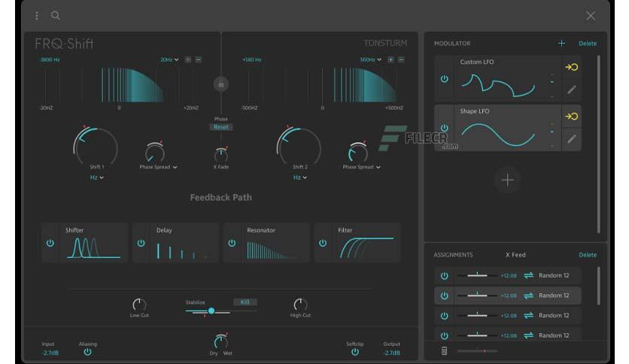The height and width of the screenshot is (364, 629).
Task: Click the -3800 Hz shift value
Action: click(x=50, y=59)
